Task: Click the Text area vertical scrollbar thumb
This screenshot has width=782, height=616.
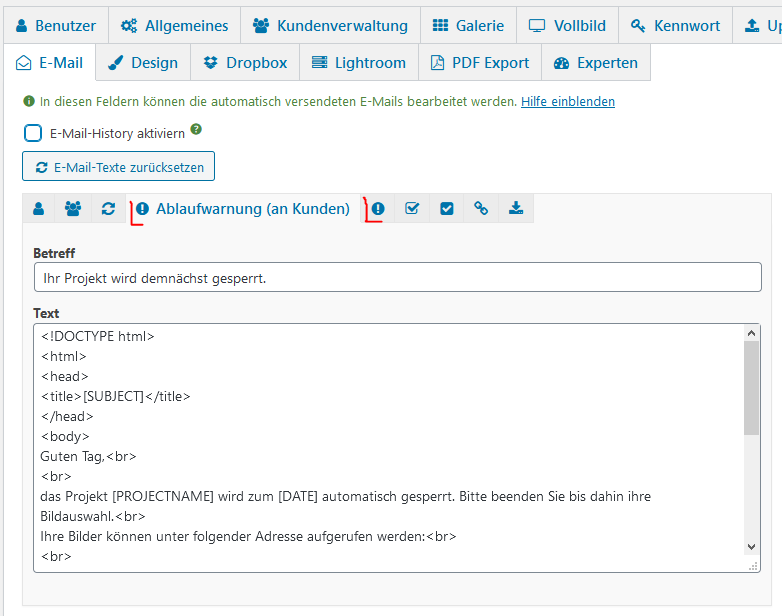Action: pos(751,388)
